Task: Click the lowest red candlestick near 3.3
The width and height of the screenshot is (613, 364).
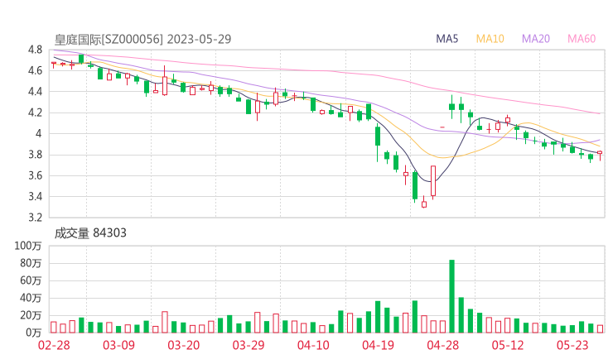Action: (x=424, y=203)
